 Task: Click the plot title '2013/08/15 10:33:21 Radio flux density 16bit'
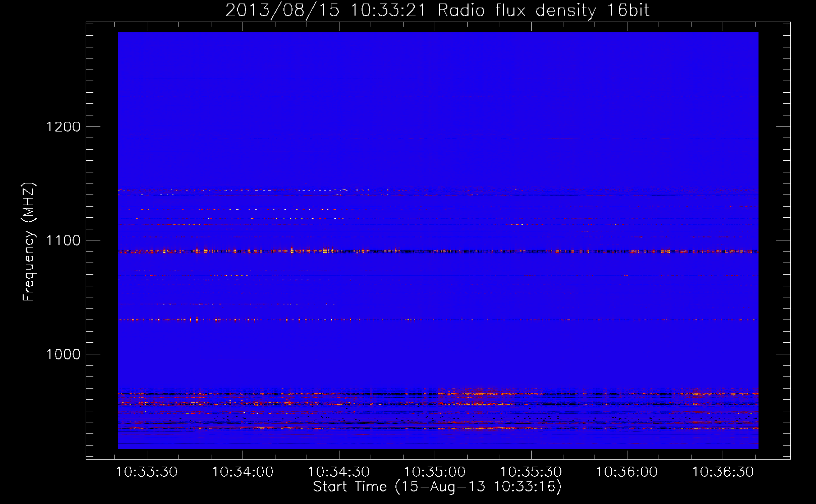click(x=437, y=10)
